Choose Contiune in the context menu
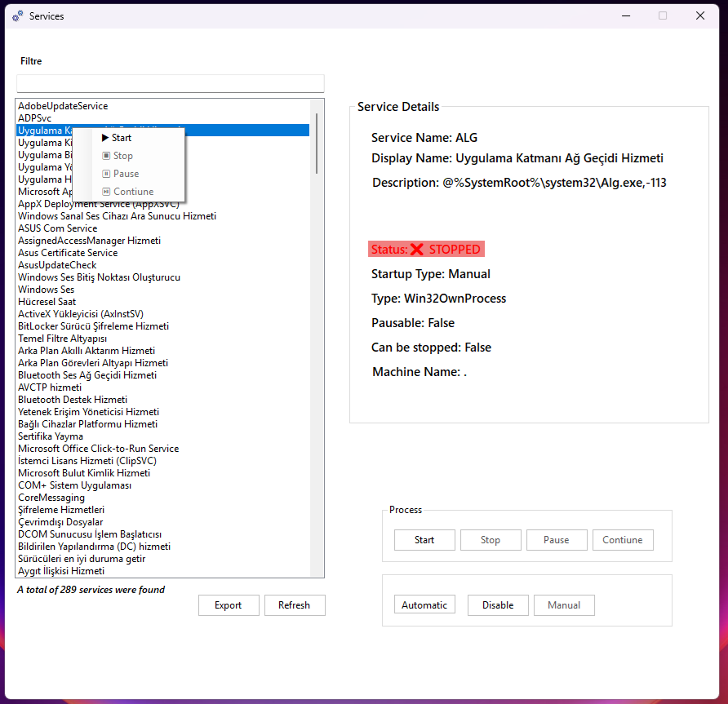The height and width of the screenshot is (704, 728). 129,192
